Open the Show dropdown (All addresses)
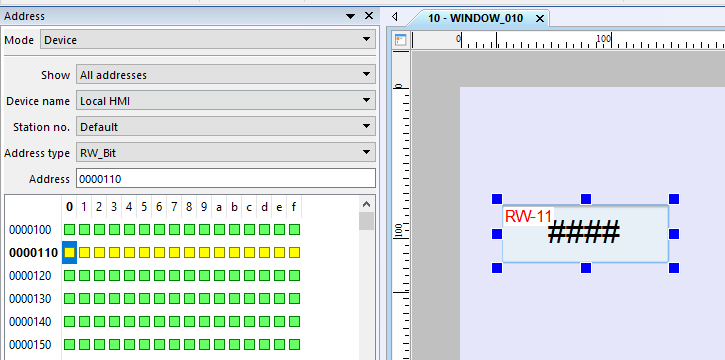Screen dimensions: 725x360 coord(226,74)
